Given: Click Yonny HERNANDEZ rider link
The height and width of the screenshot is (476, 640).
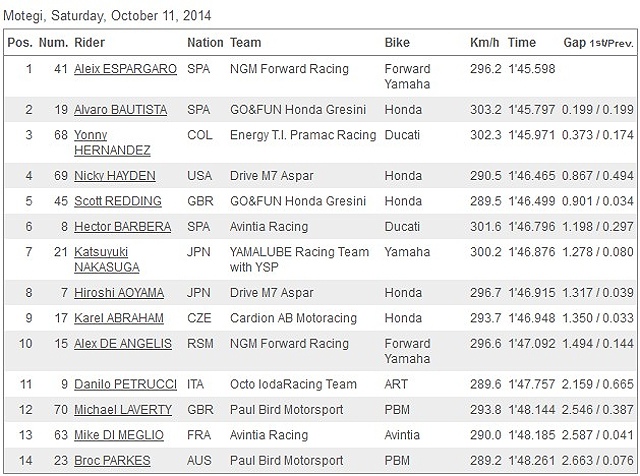Looking at the screenshot, I should click(x=112, y=141).
